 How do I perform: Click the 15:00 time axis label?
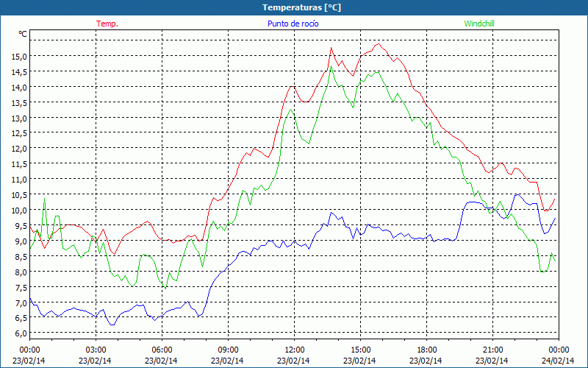[x=360, y=350]
